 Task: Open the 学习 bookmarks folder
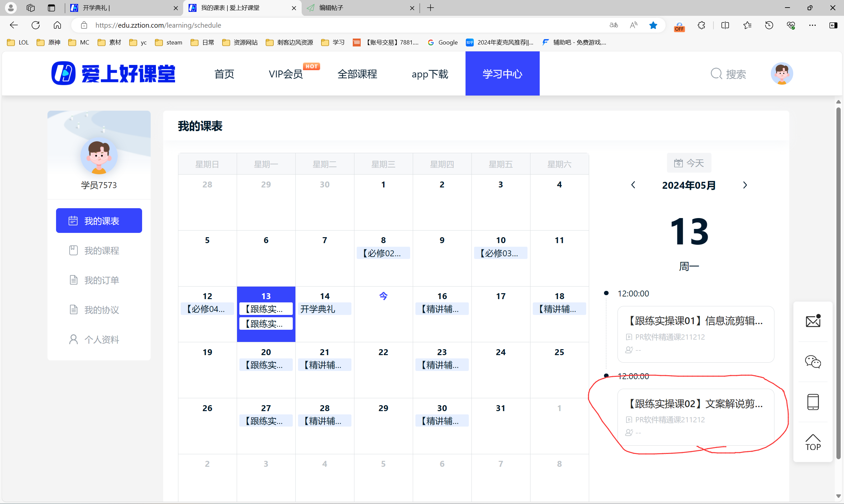333,42
